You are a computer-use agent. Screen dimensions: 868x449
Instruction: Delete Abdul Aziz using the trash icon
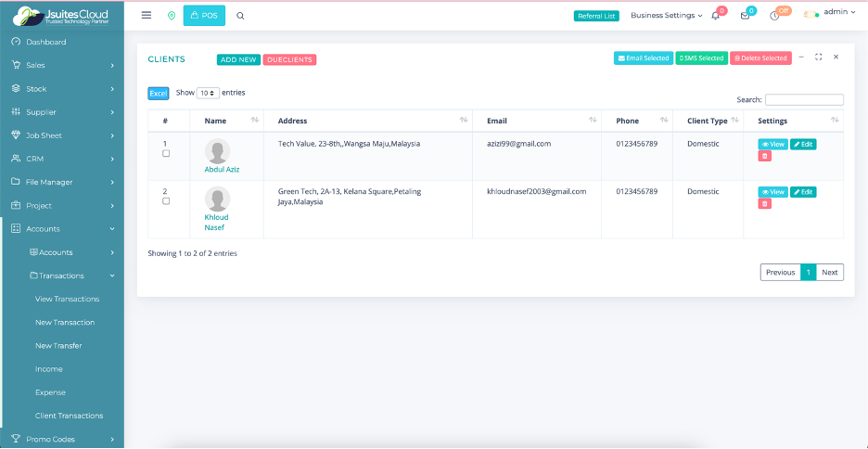(764, 156)
